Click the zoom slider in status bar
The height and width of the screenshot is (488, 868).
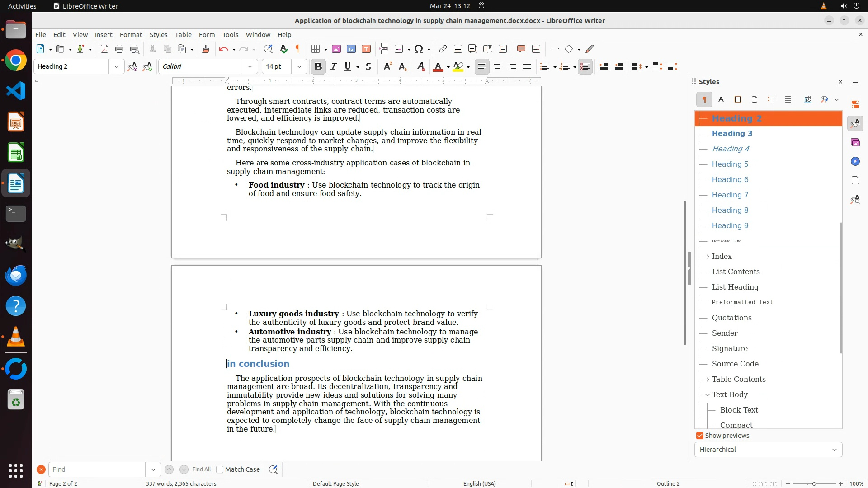tap(814, 483)
